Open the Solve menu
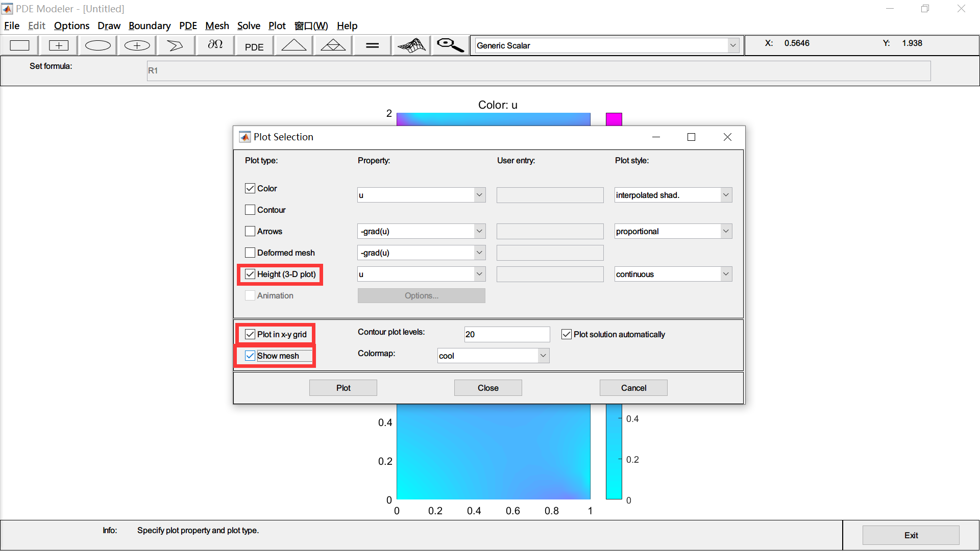 [249, 26]
